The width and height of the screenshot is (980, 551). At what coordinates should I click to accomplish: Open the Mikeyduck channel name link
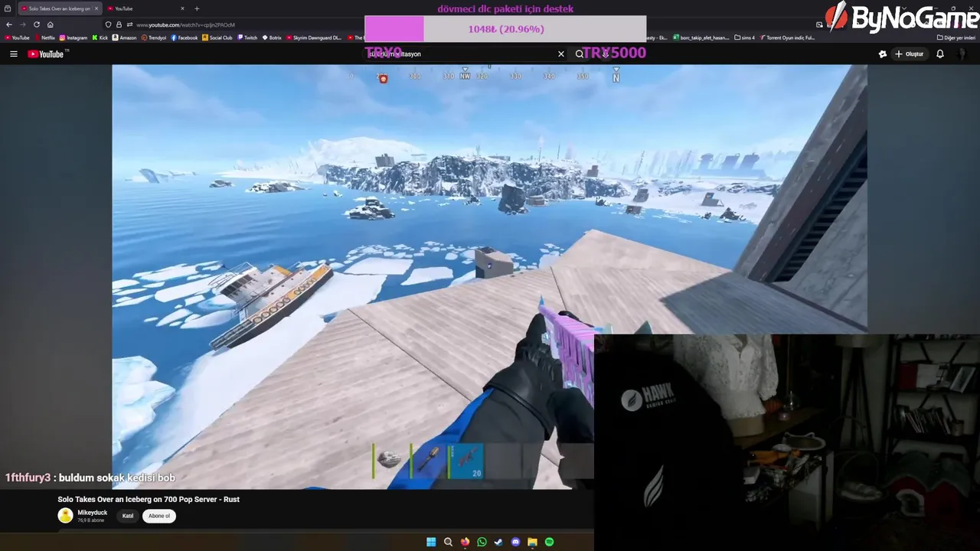click(x=93, y=513)
